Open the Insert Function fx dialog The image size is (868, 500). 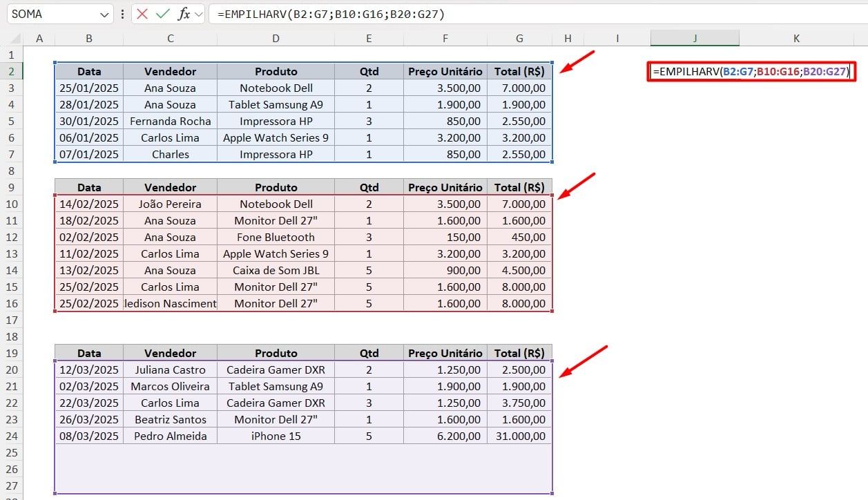point(184,14)
